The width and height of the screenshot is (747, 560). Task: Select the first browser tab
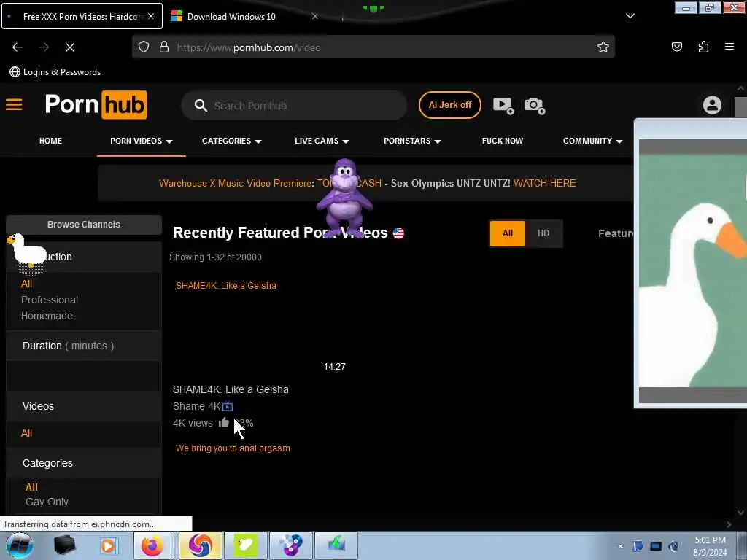click(82, 16)
